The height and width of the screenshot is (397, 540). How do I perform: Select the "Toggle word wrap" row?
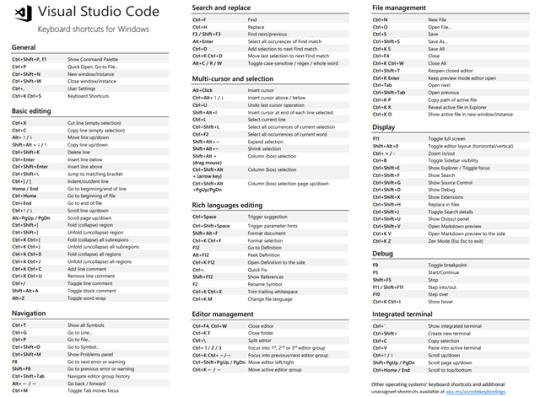pos(90,298)
